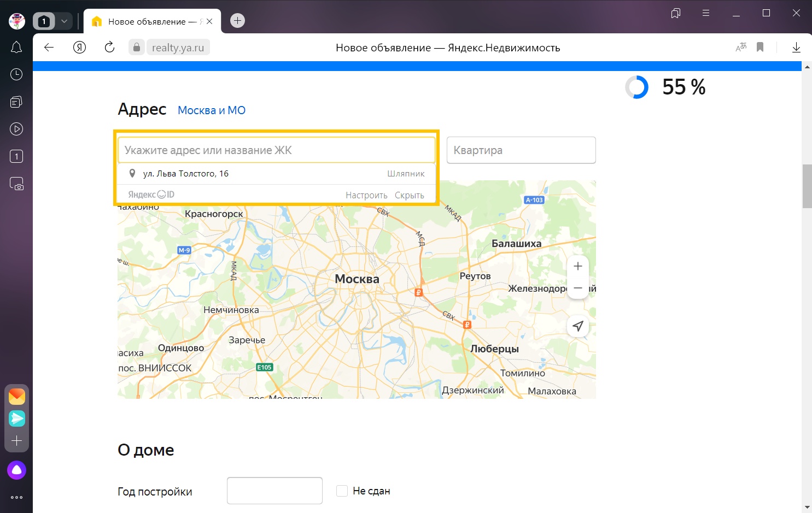Image resolution: width=812 pixels, height=513 pixels.
Task: Expand the tab group dropdown arrow
Action: click(64, 21)
